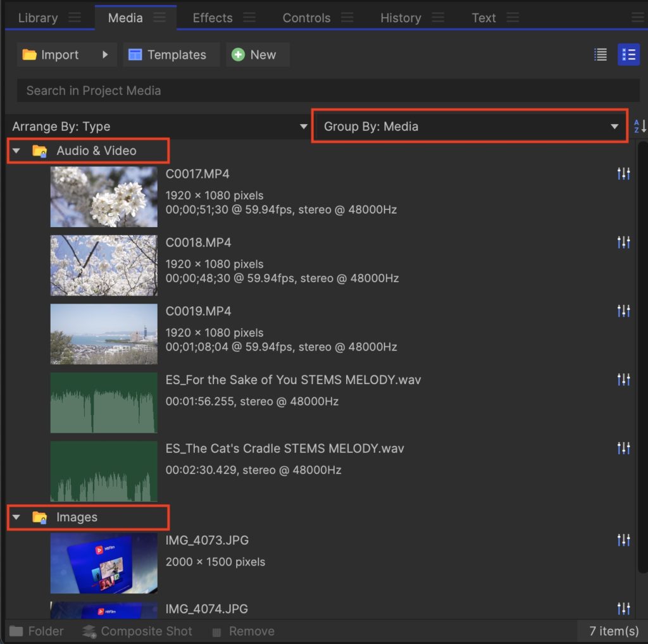
Task: Switch to the Controls tab
Action: [306, 18]
